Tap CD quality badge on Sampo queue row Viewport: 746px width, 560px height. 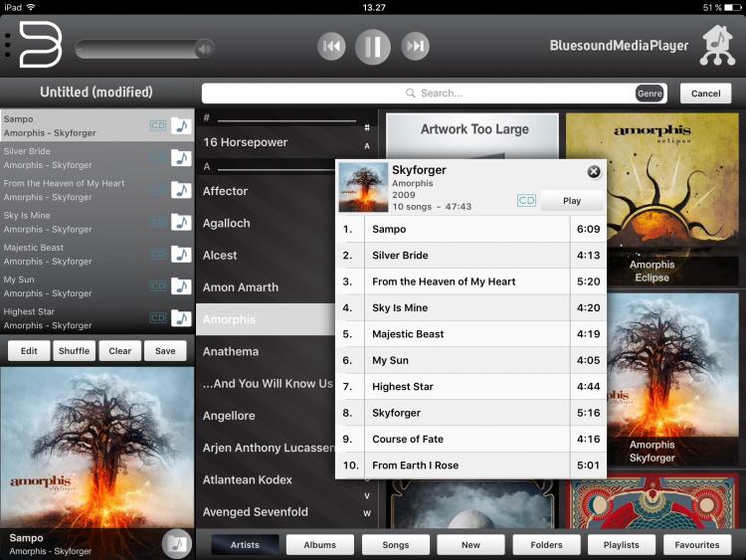coord(158,125)
